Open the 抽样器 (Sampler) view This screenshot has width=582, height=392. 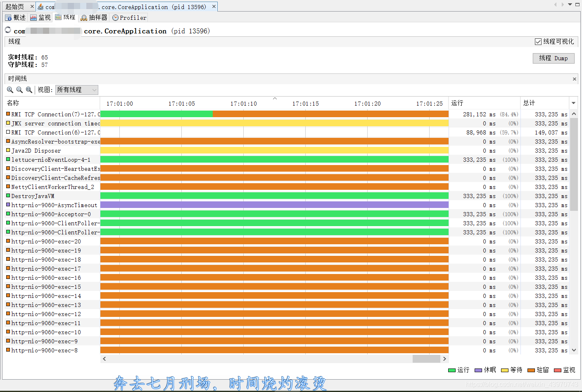(93, 17)
